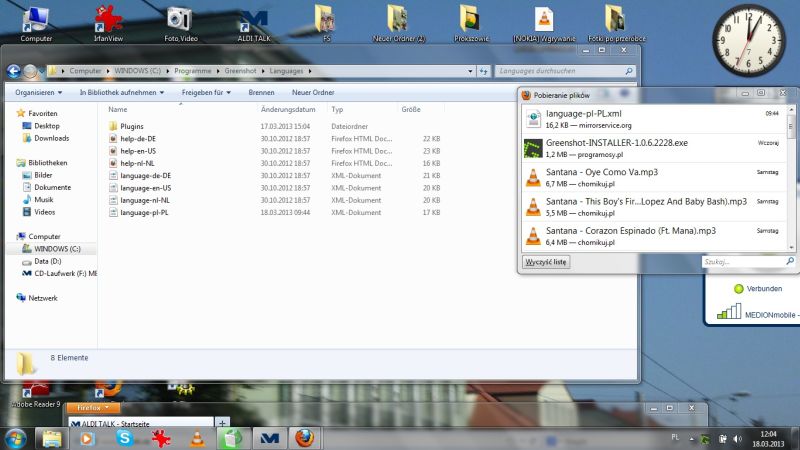This screenshot has width=800, height=450.
Task: Open the ALDI TALK desktop icon
Action: click(x=253, y=22)
